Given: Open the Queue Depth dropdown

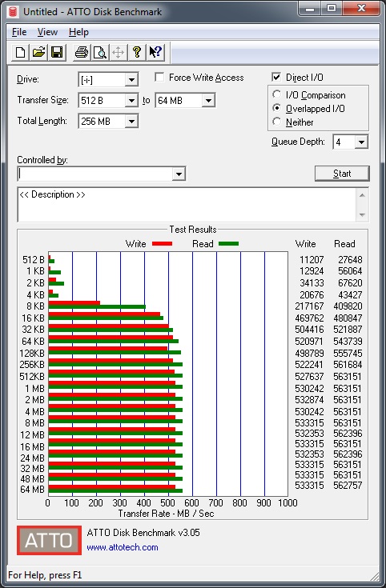Looking at the screenshot, I should pos(361,142).
